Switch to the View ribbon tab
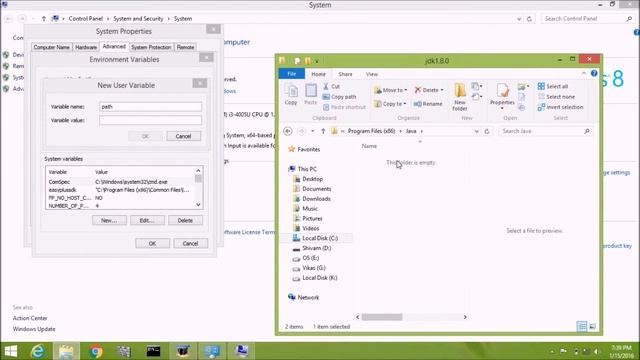 tap(372, 74)
